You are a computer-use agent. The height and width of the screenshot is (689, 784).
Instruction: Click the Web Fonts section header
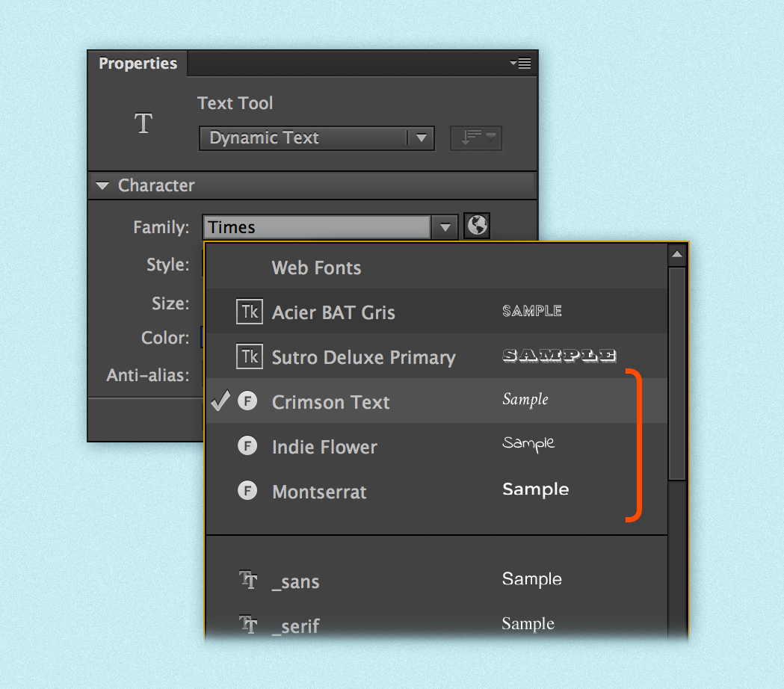coord(316,268)
